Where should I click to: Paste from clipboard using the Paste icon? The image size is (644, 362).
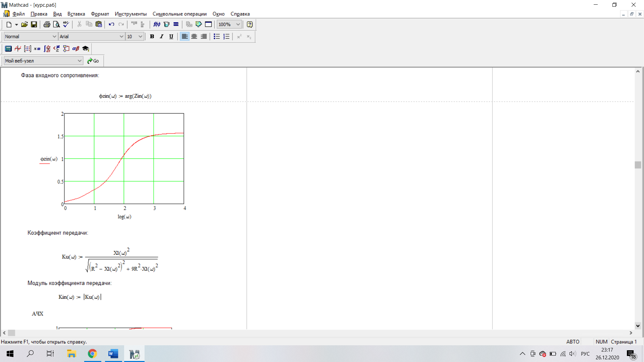tap(99, 24)
